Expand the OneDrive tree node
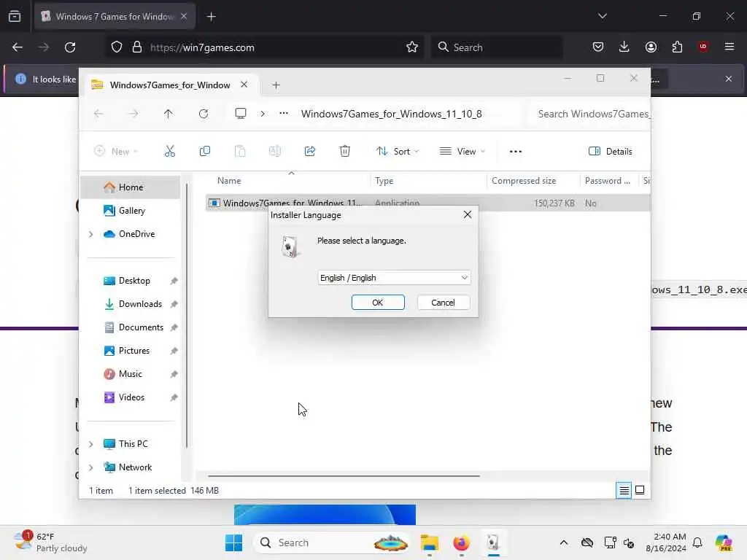The image size is (747, 560). click(91, 234)
